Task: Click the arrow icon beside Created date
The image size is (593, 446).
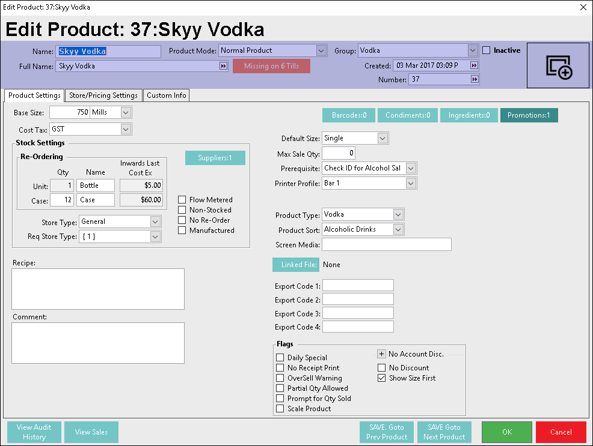Action: pos(473,65)
